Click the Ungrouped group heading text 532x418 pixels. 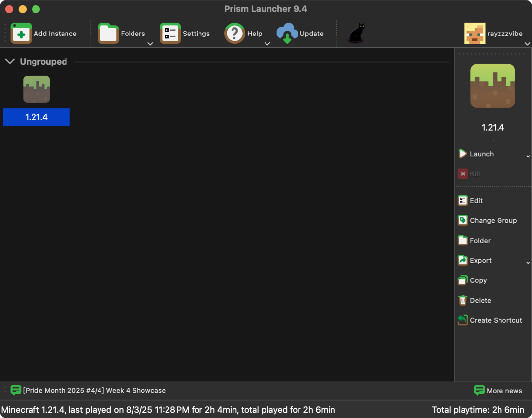point(43,62)
